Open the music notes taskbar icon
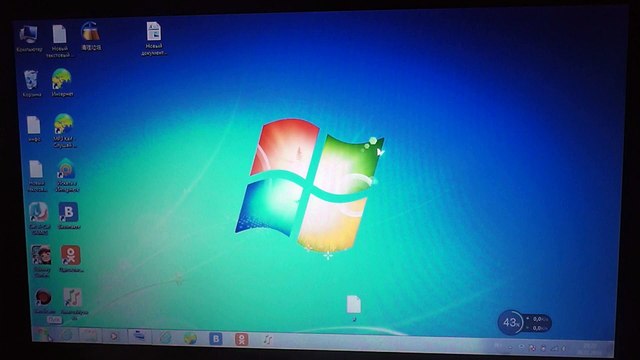This screenshot has width=640, height=360. (x=267, y=340)
